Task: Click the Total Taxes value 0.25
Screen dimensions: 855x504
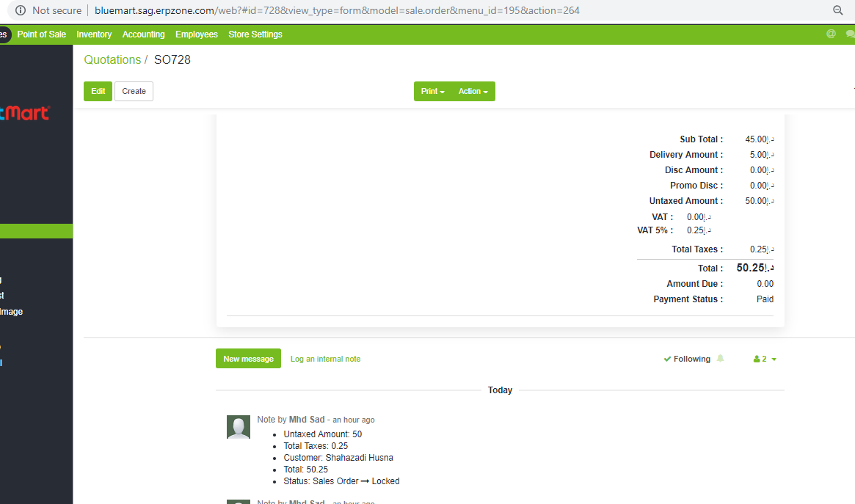Action: point(761,249)
